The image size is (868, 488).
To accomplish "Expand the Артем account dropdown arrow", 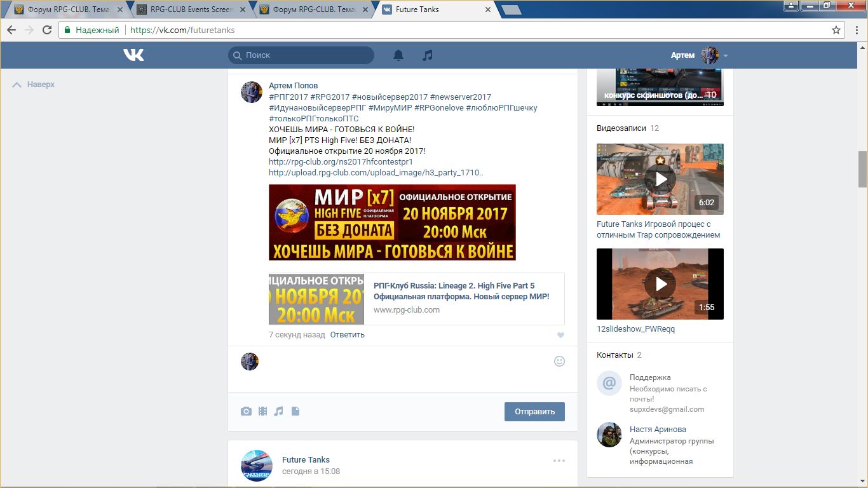I will (726, 56).
